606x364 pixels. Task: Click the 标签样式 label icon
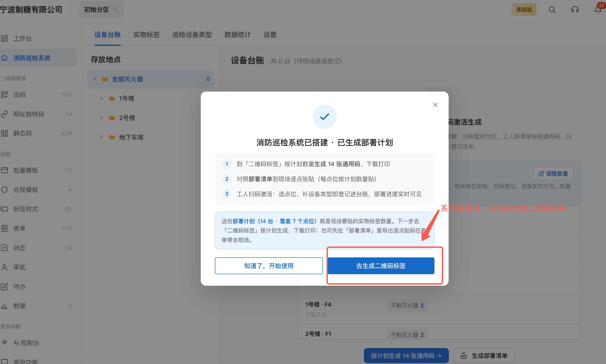[x=4, y=209]
